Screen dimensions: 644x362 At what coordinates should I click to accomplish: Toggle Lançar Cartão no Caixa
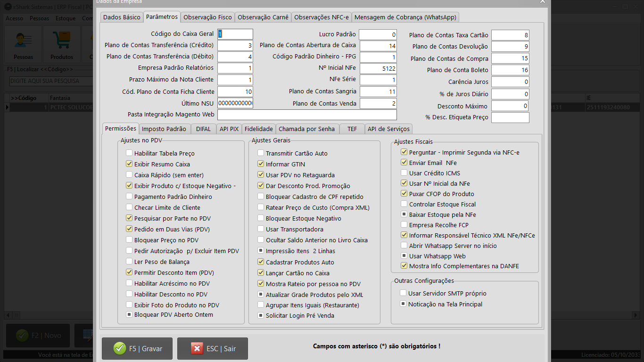tap(261, 273)
